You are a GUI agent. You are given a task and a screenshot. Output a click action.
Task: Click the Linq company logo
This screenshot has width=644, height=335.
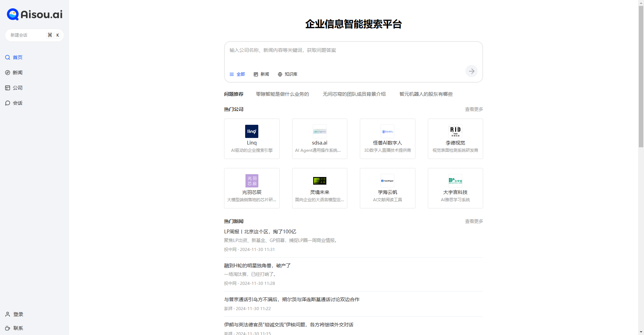tap(252, 131)
